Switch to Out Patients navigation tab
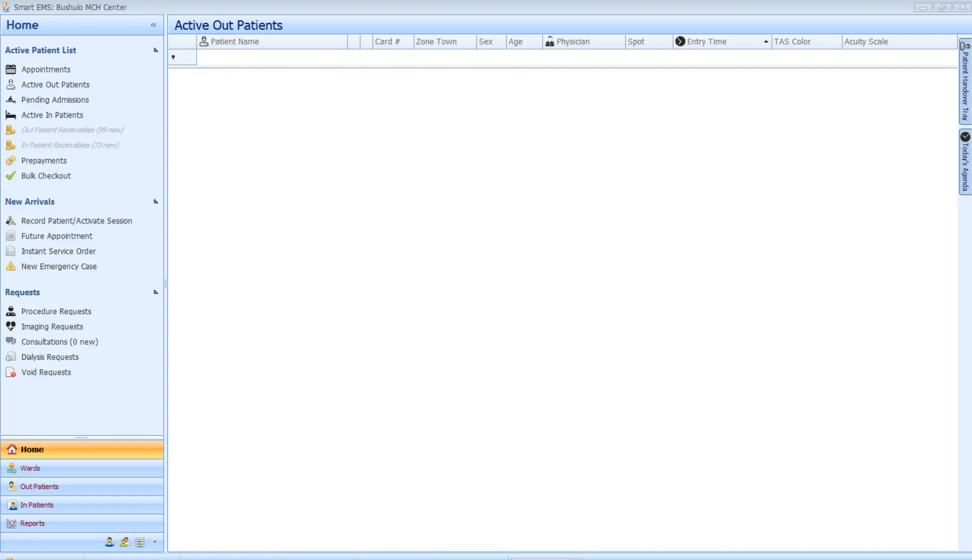The height and width of the screenshot is (560, 972). click(x=82, y=487)
